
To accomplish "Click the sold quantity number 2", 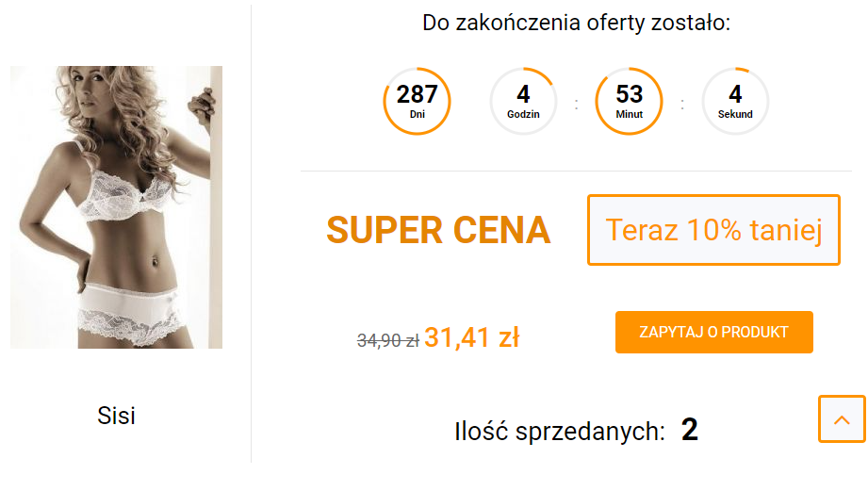I will (690, 430).
